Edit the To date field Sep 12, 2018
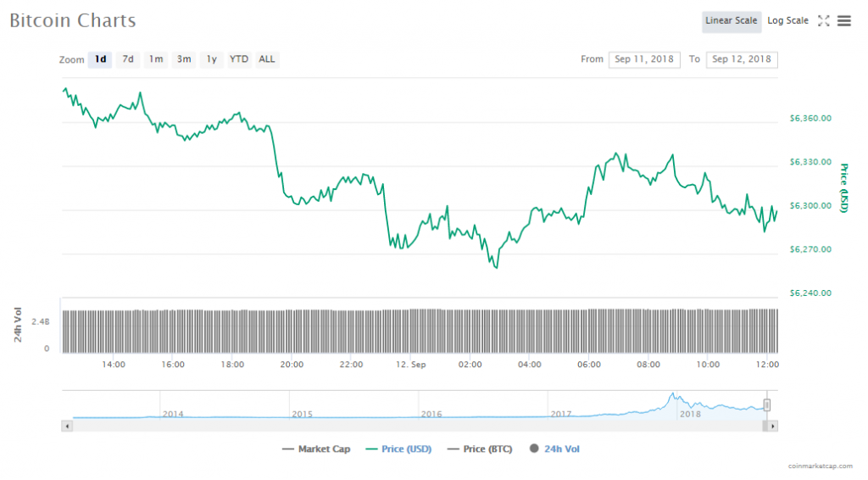The height and width of the screenshot is (480, 868). (742, 59)
